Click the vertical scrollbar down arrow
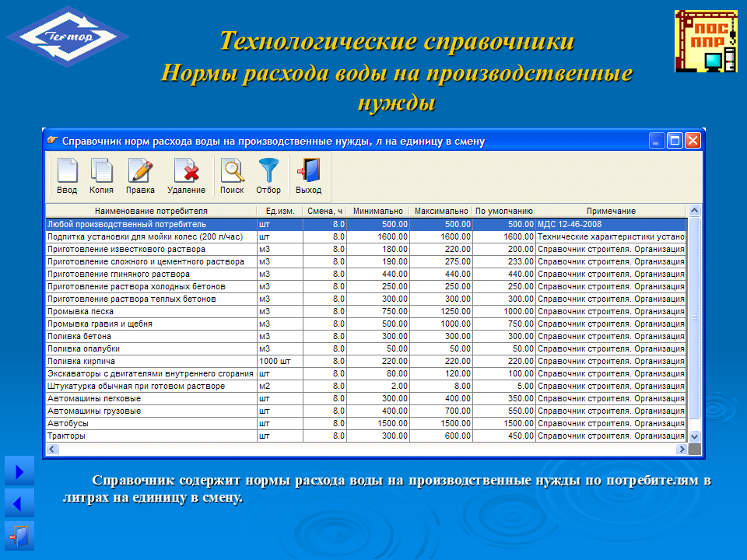Screen dimensions: 747x560 coord(694,436)
